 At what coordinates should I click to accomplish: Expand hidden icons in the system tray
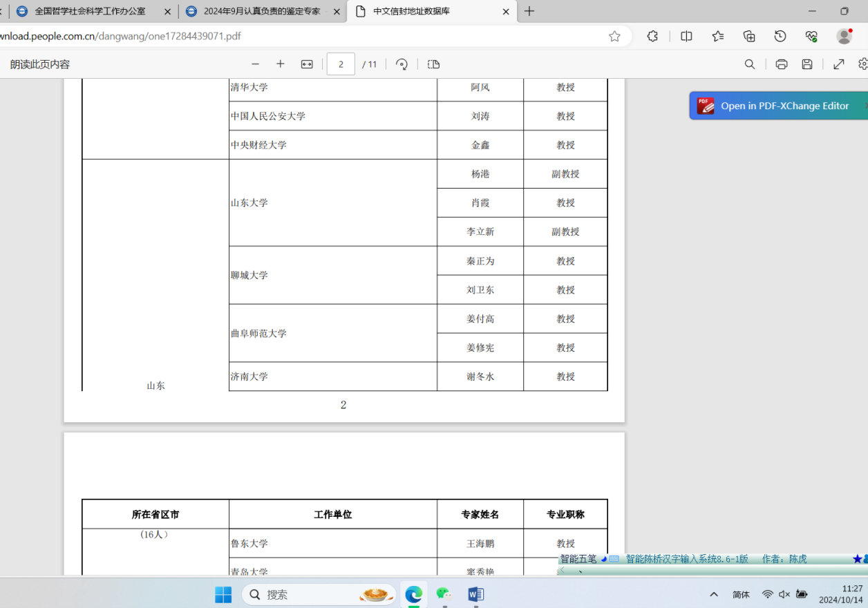coord(713,594)
